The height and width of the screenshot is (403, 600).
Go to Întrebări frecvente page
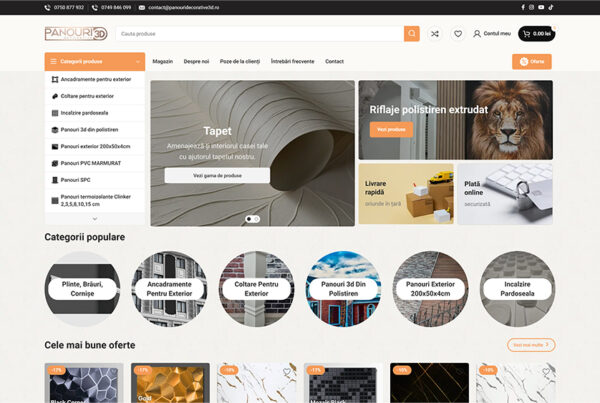(x=293, y=61)
